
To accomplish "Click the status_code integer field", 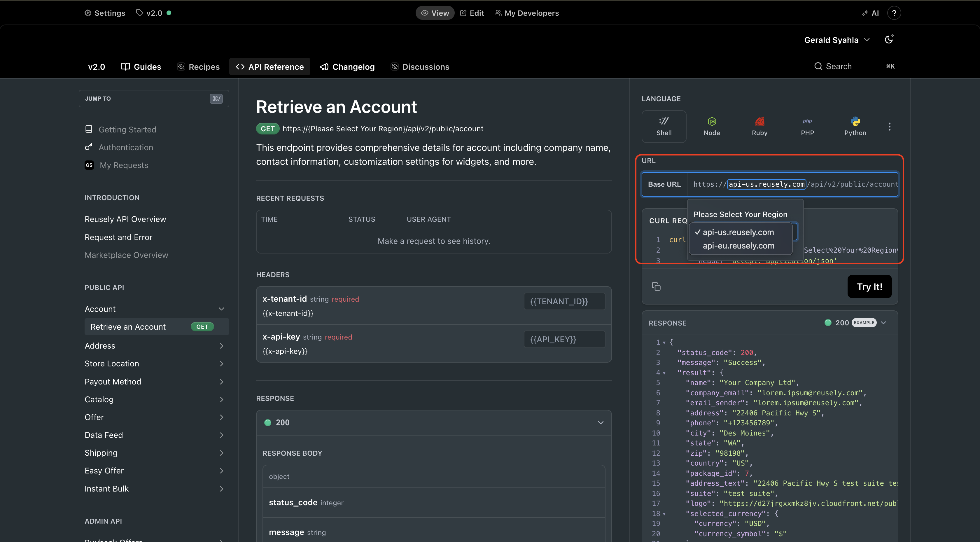I will pos(434,502).
